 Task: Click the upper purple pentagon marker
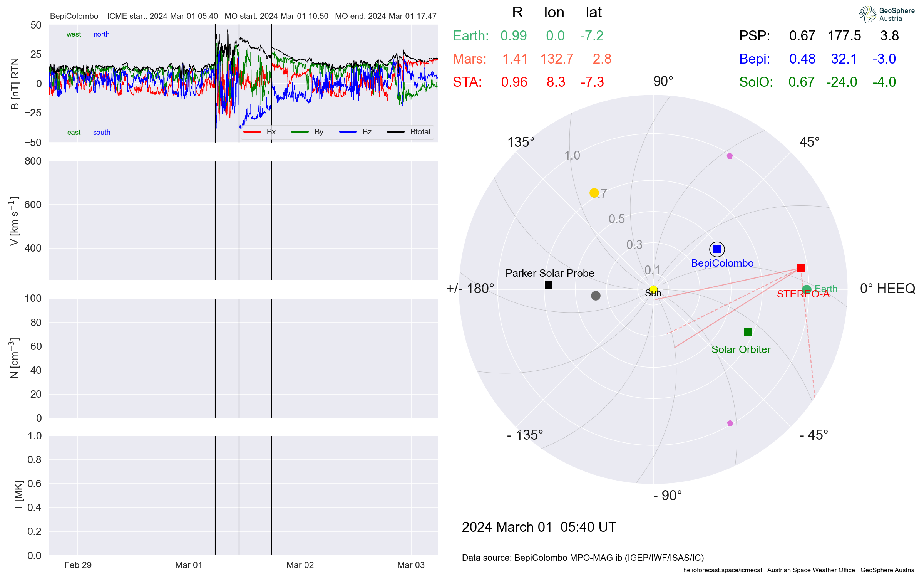click(x=730, y=156)
